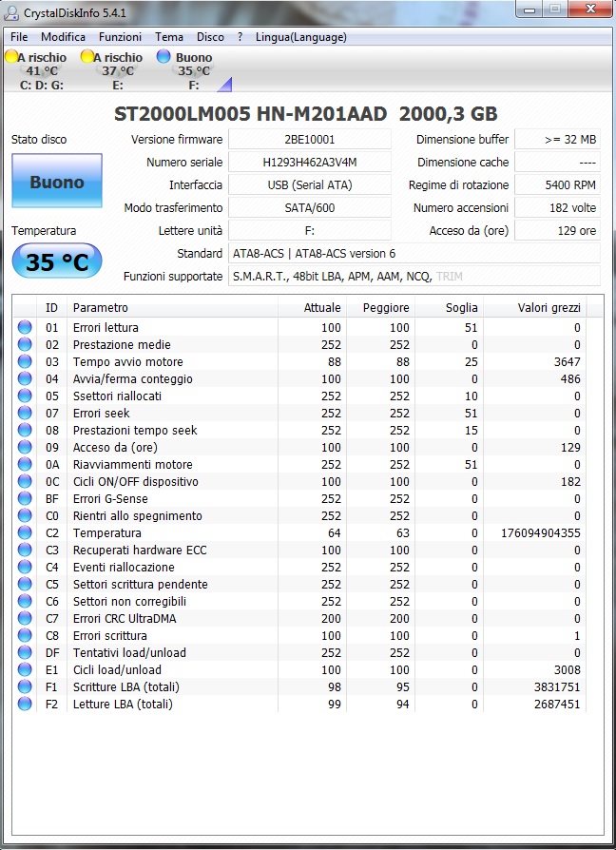Click the Parametro column header
Screen dimensions: 616x850
pyautogui.click(x=173, y=307)
